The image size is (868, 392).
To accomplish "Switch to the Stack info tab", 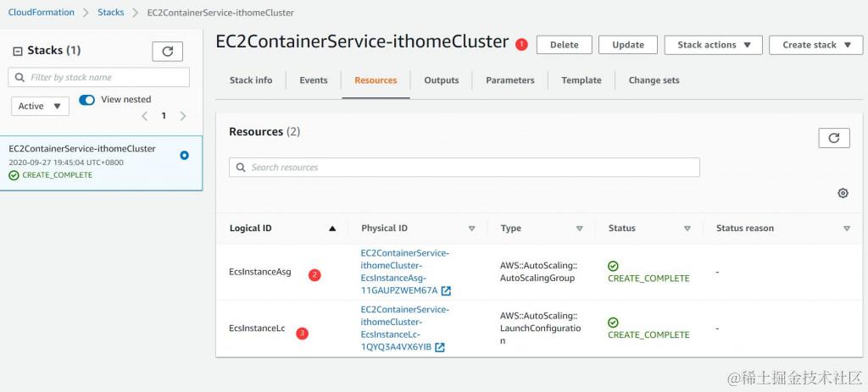I will (x=251, y=80).
